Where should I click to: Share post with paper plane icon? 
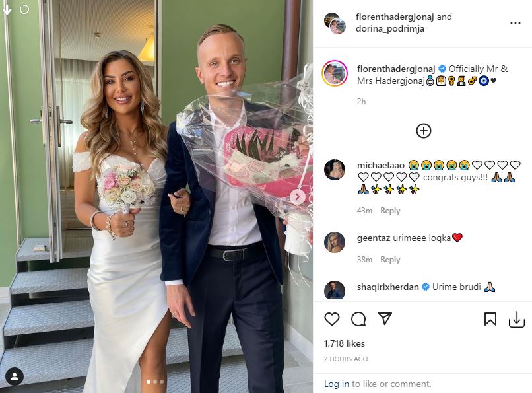385,318
